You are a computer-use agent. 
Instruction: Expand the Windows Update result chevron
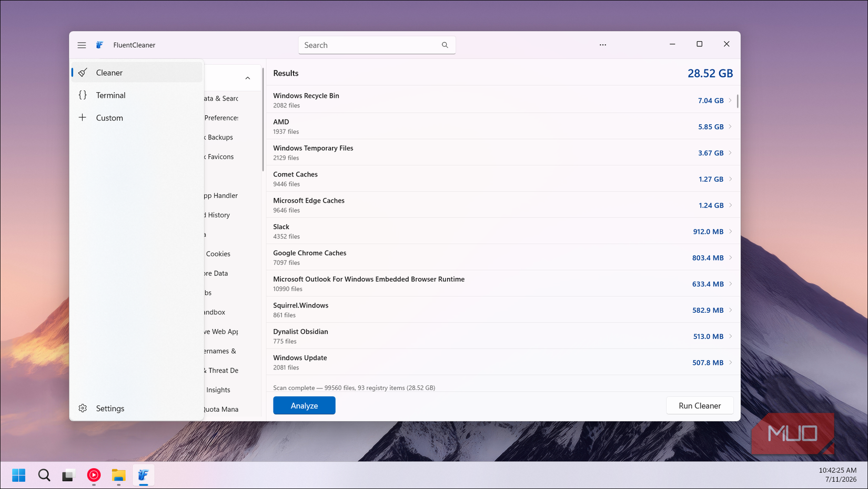pyautogui.click(x=730, y=363)
